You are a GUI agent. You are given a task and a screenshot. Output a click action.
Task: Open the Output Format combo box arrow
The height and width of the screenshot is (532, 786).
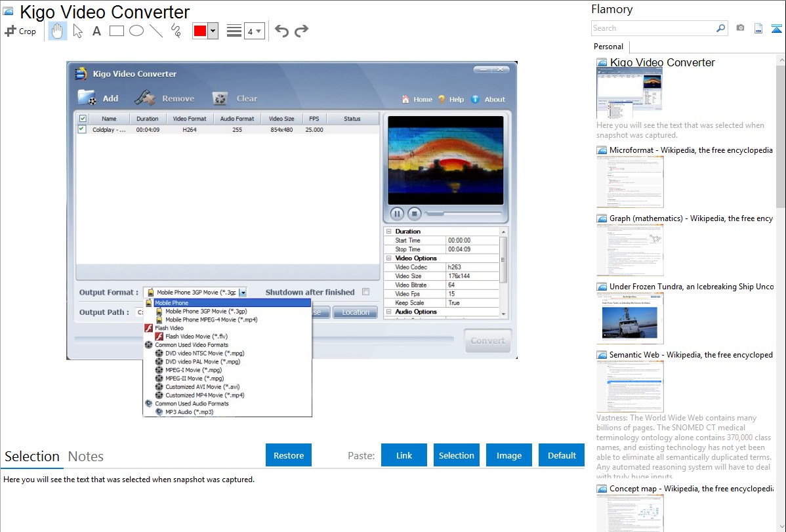(x=243, y=293)
